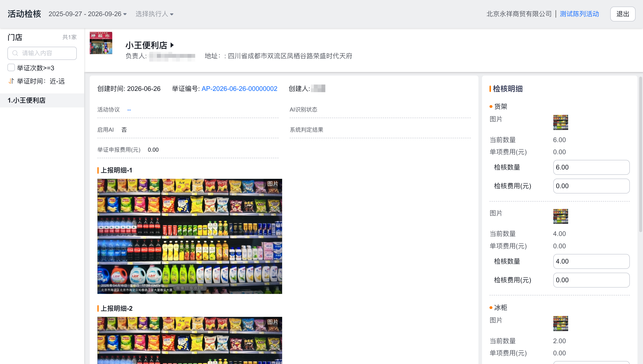
Task: Select 1.小王便利店 in the store list
Action: 42,100
